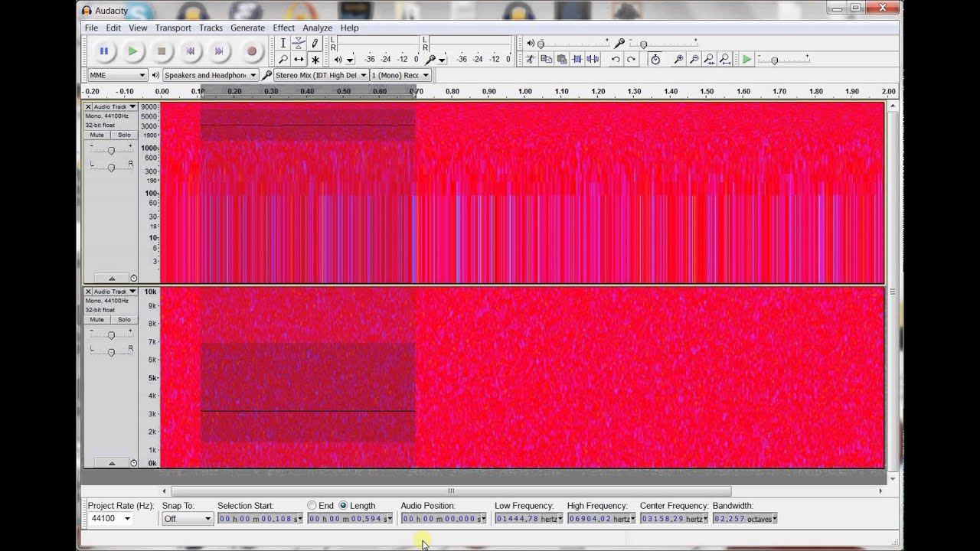Open the MME audio host dropdown
The image size is (980, 551).
point(117,75)
